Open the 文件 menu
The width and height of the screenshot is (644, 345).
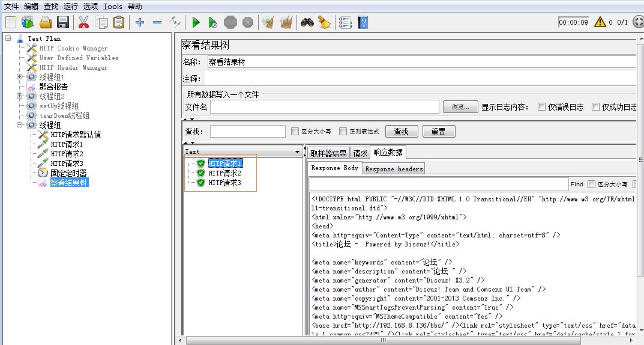pyautogui.click(x=11, y=6)
